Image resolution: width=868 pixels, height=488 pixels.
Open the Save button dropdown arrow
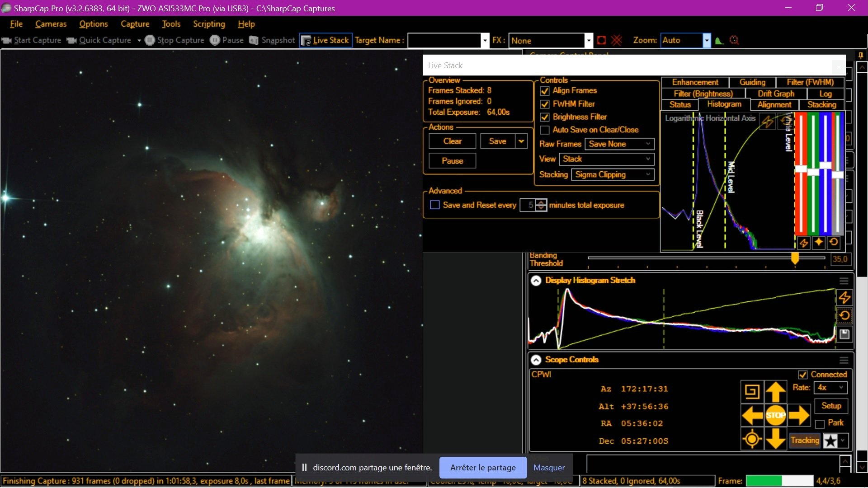[x=521, y=141]
